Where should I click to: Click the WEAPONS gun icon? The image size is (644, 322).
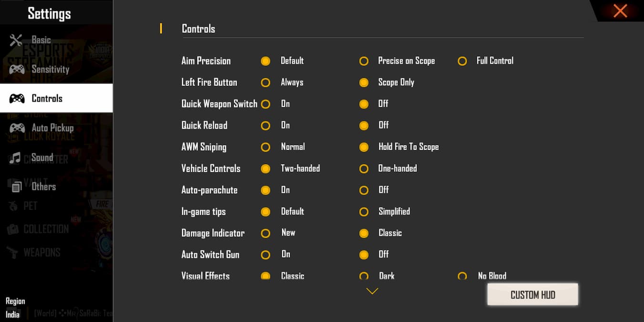[13, 252]
